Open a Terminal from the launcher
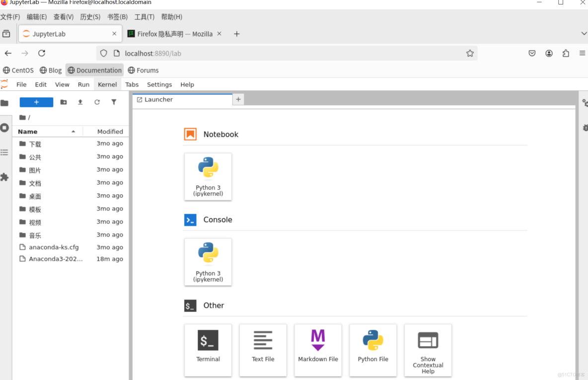The height and width of the screenshot is (380, 588). [208, 350]
